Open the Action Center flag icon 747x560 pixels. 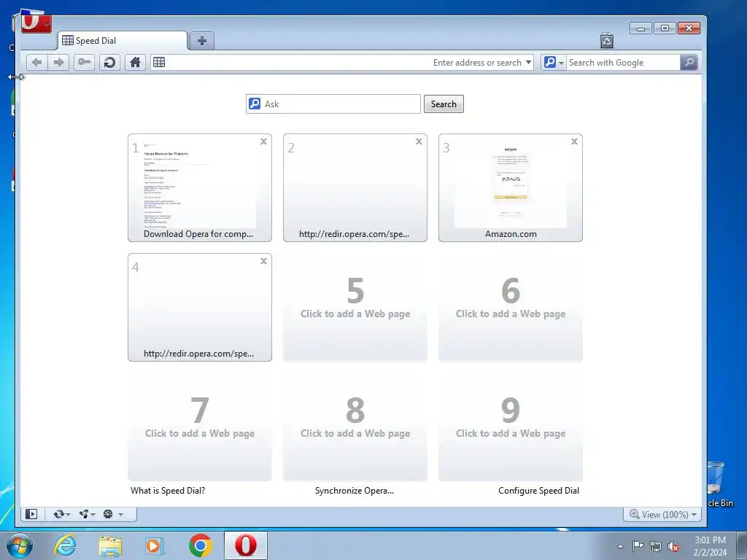pos(638,546)
